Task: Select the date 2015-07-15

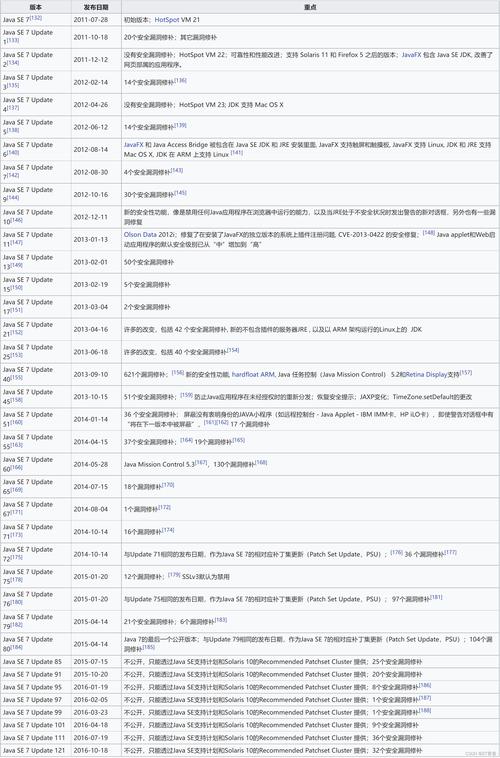Action: tap(90, 662)
